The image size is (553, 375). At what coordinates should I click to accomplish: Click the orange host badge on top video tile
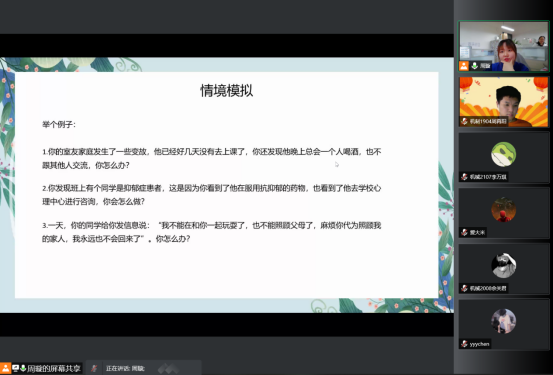coord(464,66)
